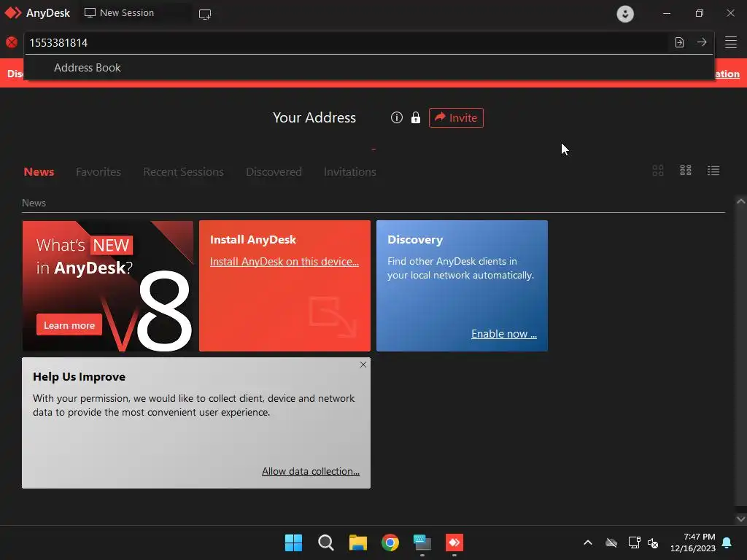Click the remote address input field
This screenshot has height=560, width=747.
(x=345, y=43)
